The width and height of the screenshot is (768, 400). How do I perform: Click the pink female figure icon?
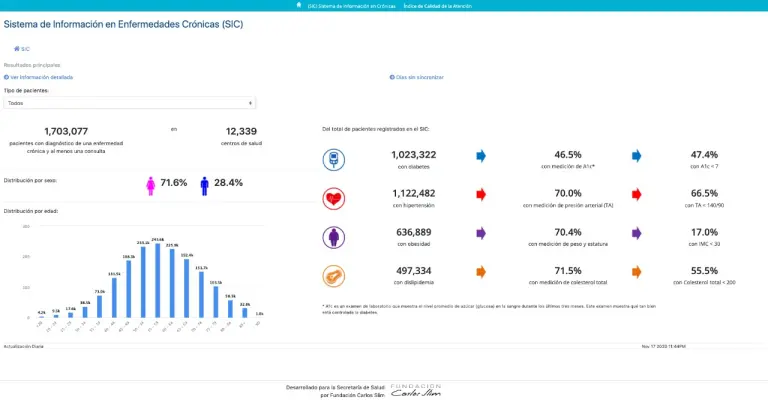click(x=152, y=184)
